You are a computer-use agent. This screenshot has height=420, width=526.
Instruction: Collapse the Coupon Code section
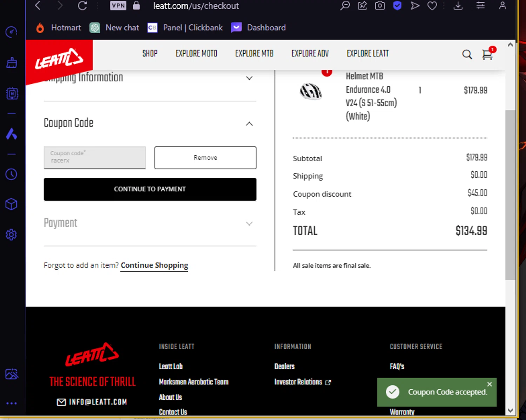(x=249, y=124)
